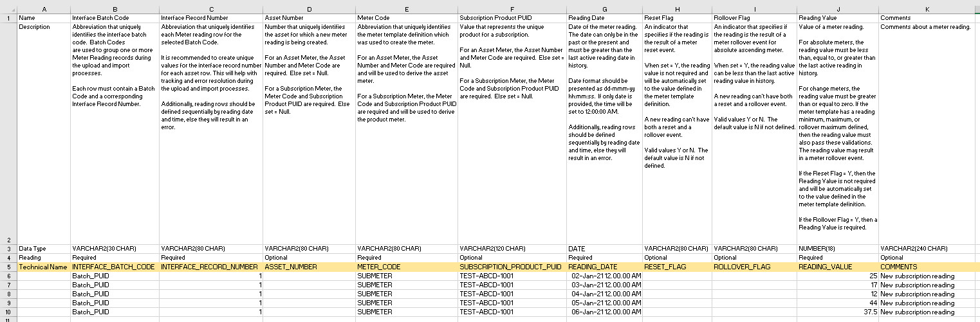Select column E header

(407, 9)
